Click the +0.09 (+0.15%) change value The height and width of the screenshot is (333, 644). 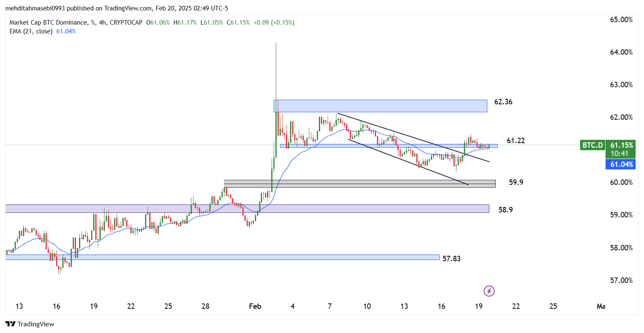tap(273, 23)
